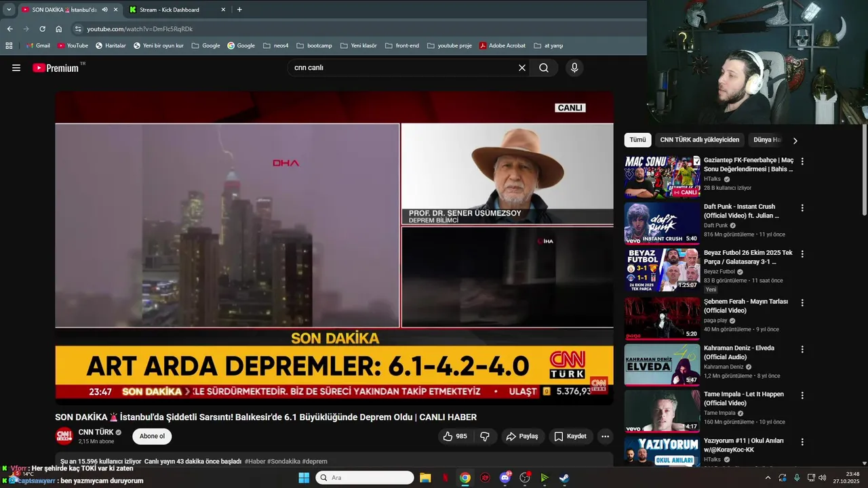
Task: Open menu for Şebnem Ferah Mayın Tarlası video
Action: point(802,302)
